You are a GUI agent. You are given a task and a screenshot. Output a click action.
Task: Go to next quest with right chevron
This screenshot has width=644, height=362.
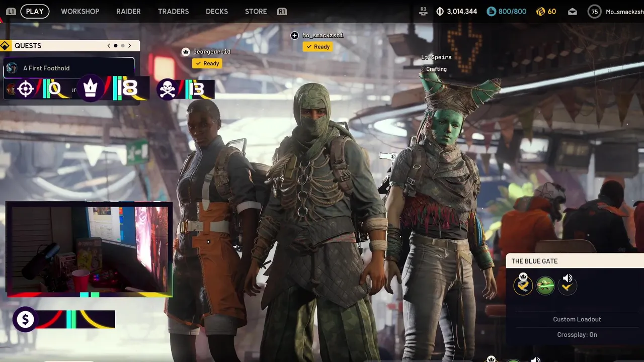(129, 46)
